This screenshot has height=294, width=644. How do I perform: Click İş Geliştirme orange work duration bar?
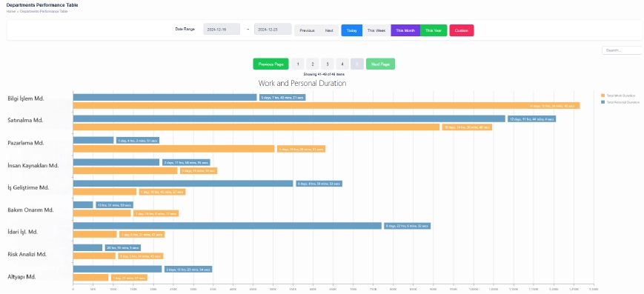pos(104,192)
